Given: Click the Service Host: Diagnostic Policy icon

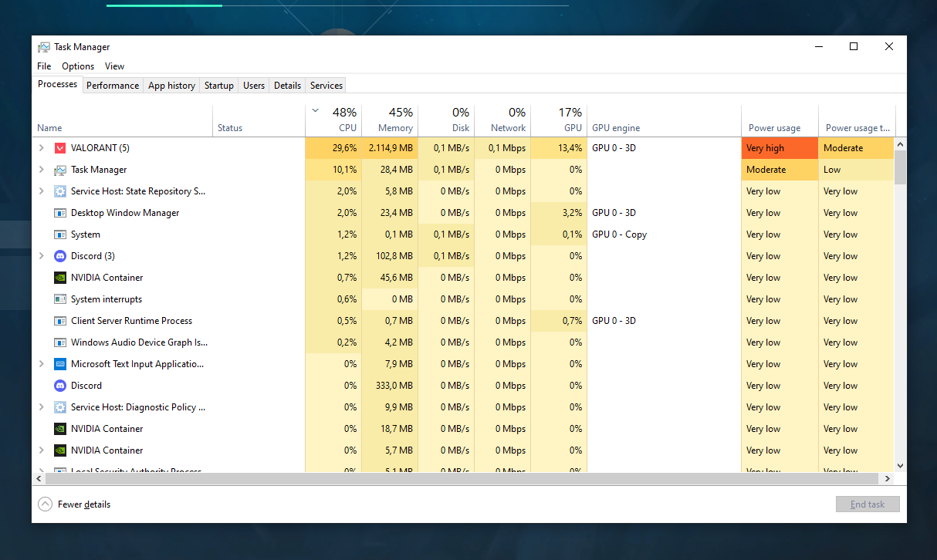Looking at the screenshot, I should pos(60,407).
